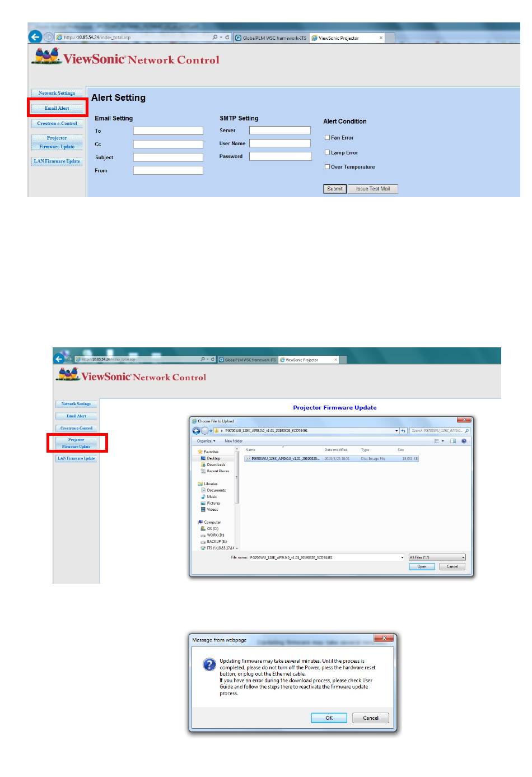Image resolution: width=532 pixels, height=777 pixels.
Task: Click the To email input field
Action: point(168,131)
